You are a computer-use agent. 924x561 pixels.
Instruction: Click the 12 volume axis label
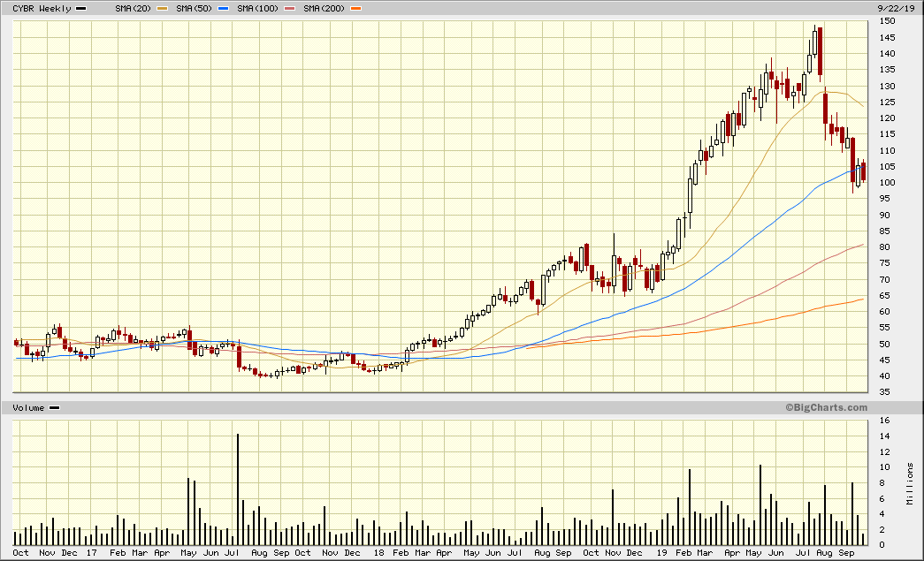[884, 452]
